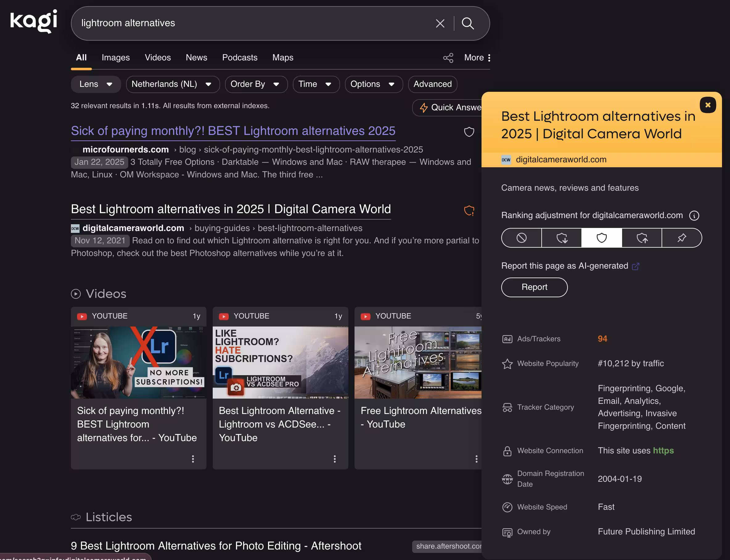Switch to the Images tab
Image resolution: width=730 pixels, height=560 pixels.
115,58
